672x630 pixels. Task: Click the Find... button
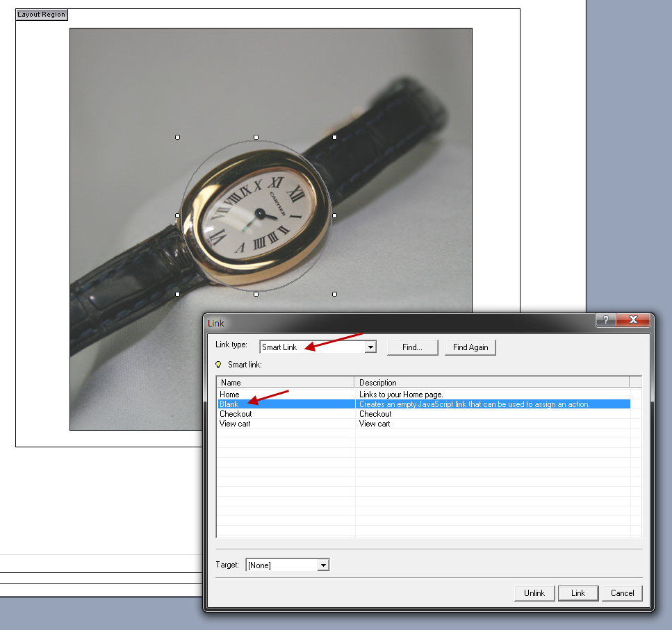(x=412, y=347)
